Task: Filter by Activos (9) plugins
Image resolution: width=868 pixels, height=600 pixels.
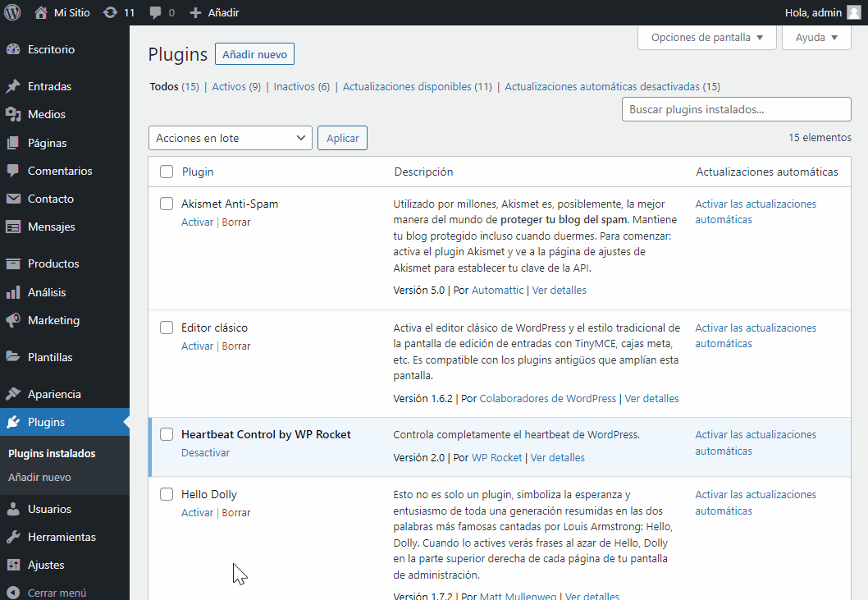Action: click(236, 86)
